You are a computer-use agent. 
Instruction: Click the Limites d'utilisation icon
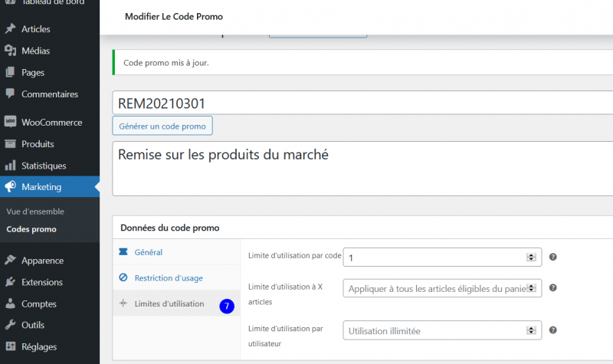(x=123, y=303)
